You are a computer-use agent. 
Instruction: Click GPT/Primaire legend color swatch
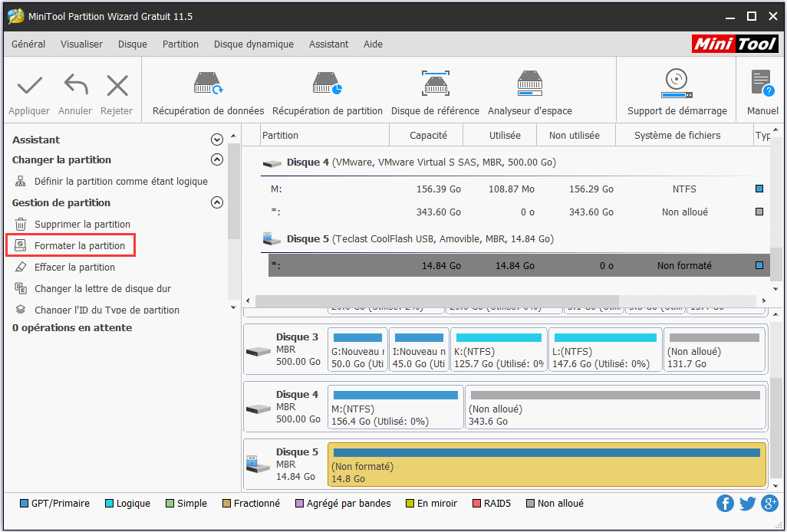(24, 504)
